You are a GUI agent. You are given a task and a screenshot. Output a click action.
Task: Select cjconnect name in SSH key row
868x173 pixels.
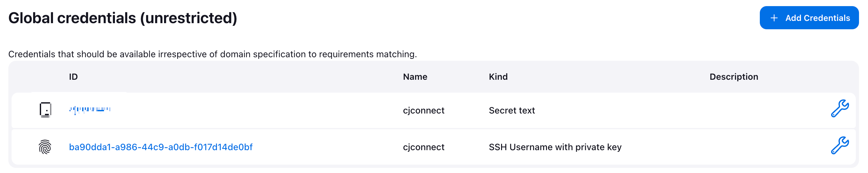tap(423, 147)
